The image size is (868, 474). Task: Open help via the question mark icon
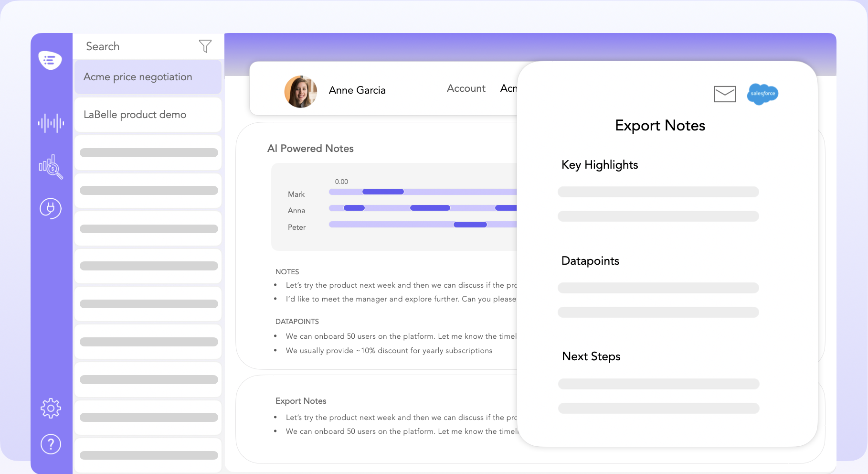pos(51,444)
